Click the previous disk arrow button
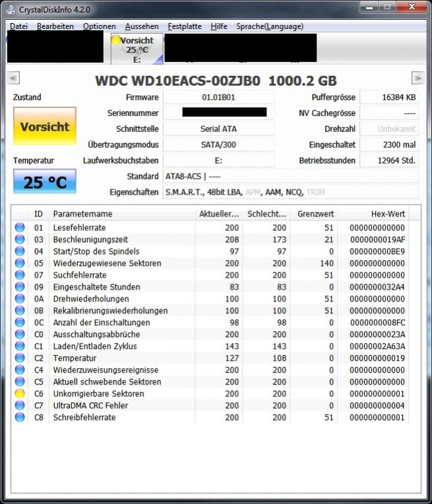 (13, 78)
